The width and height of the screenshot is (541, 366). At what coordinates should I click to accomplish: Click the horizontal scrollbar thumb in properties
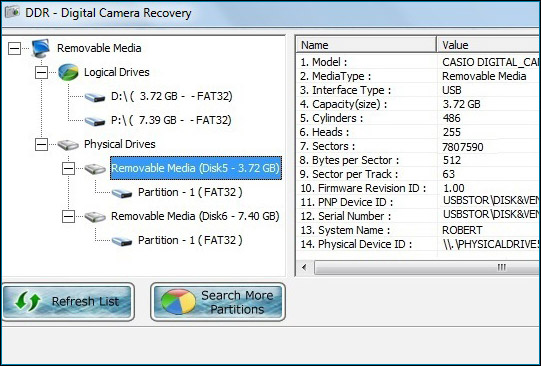coord(427,267)
